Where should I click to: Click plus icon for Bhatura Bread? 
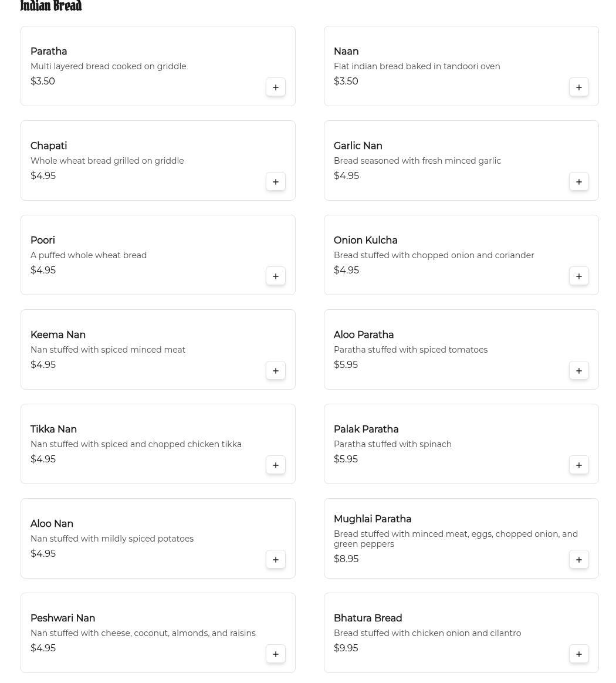578,654
